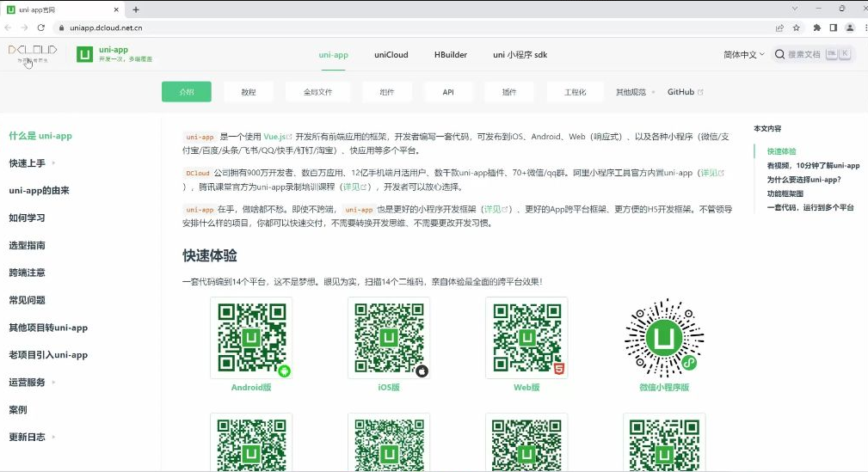This screenshot has width=868, height=472.
Task: Open 常见问题 in the sidebar
Action: tap(27, 300)
